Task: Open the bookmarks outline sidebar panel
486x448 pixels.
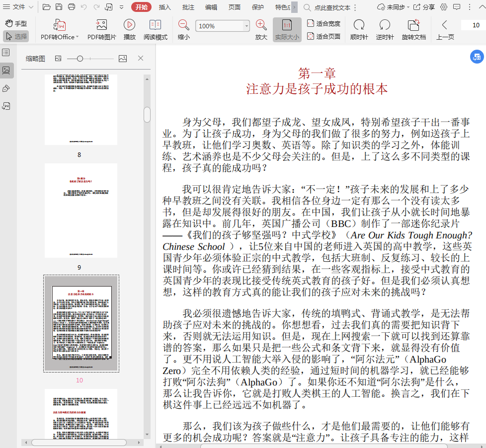Action: click(6, 53)
